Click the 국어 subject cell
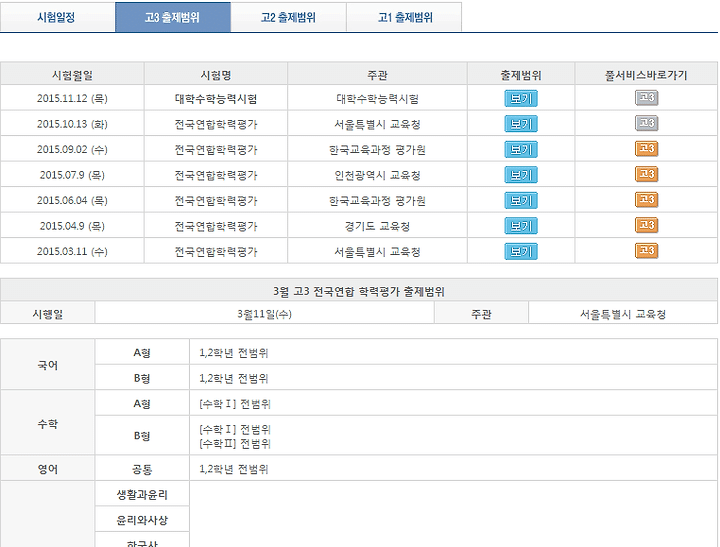Image resolution: width=720 pixels, height=547 pixels. click(48, 365)
